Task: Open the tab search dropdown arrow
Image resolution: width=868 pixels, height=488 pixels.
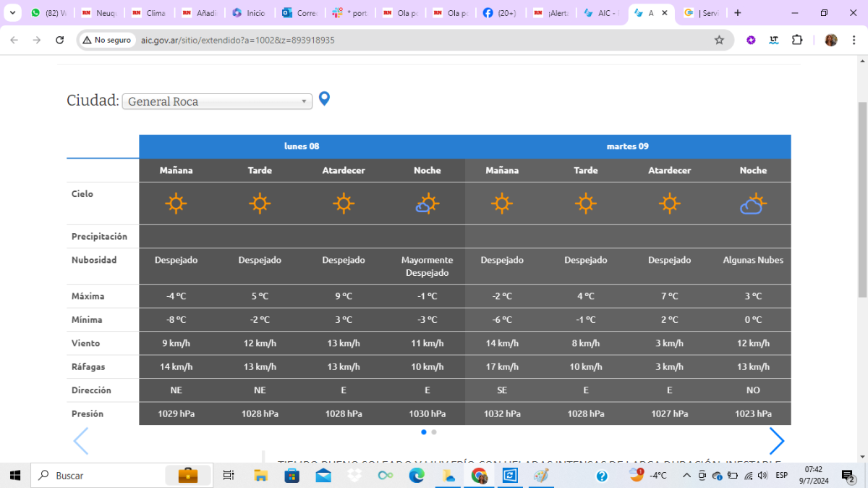Action: [12, 12]
